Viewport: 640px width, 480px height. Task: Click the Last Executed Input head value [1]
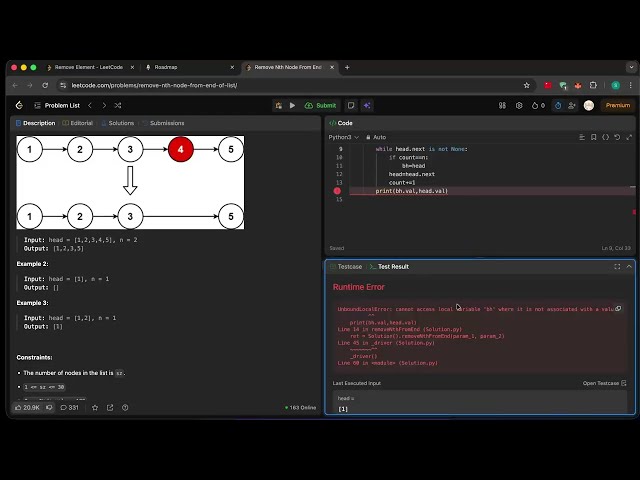(343, 409)
